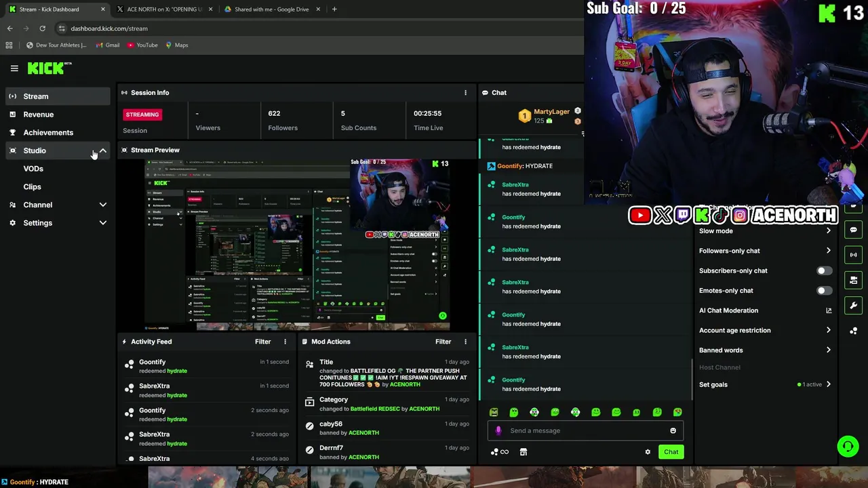The image size is (868, 488).
Task: Open the emoji picker in message box
Action: (673, 430)
